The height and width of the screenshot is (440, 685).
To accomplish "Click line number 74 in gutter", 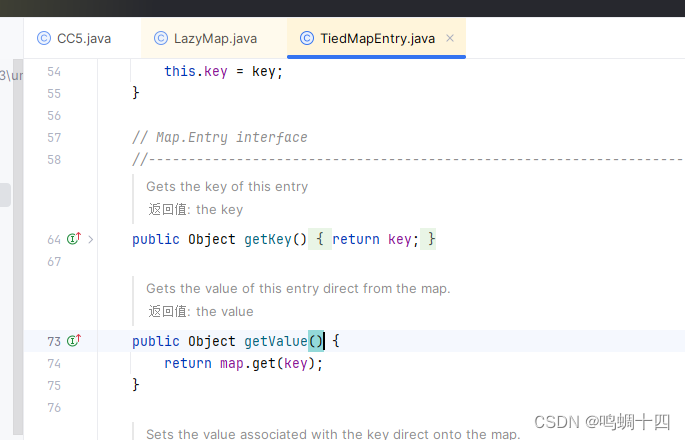I will tap(54, 364).
